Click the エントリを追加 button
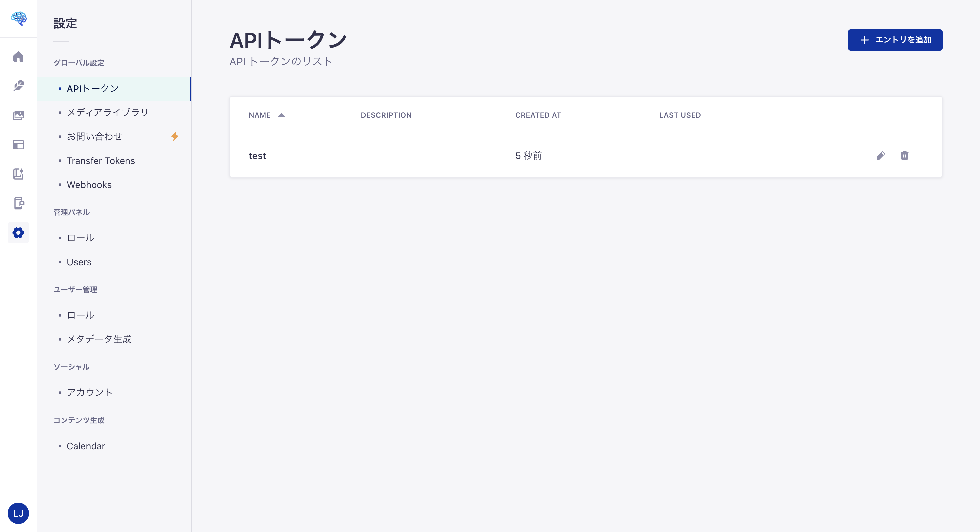 pos(895,40)
